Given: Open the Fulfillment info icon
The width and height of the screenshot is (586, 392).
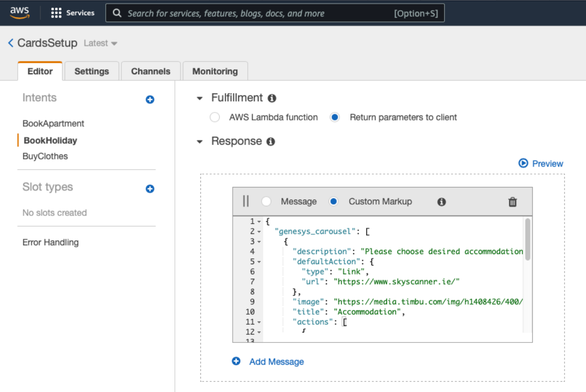Looking at the screenshot, I should [x=272, y=98].
